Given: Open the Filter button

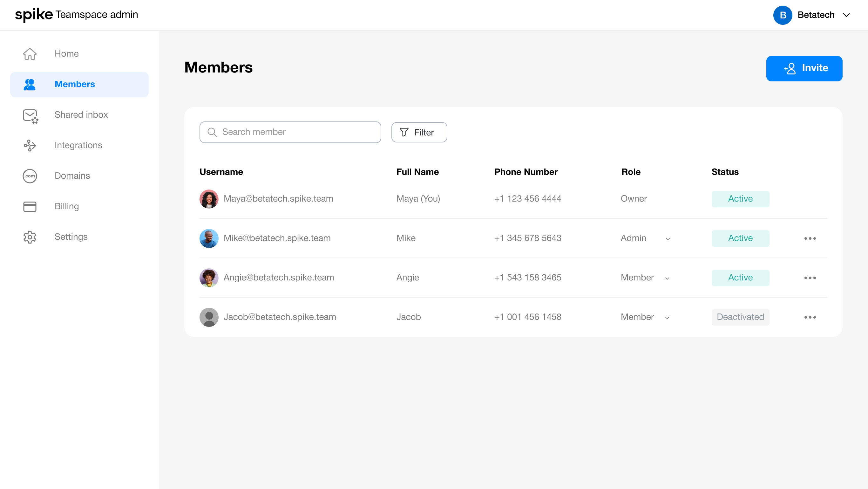Looking at the screenshot, I should [x=419, y=132].
